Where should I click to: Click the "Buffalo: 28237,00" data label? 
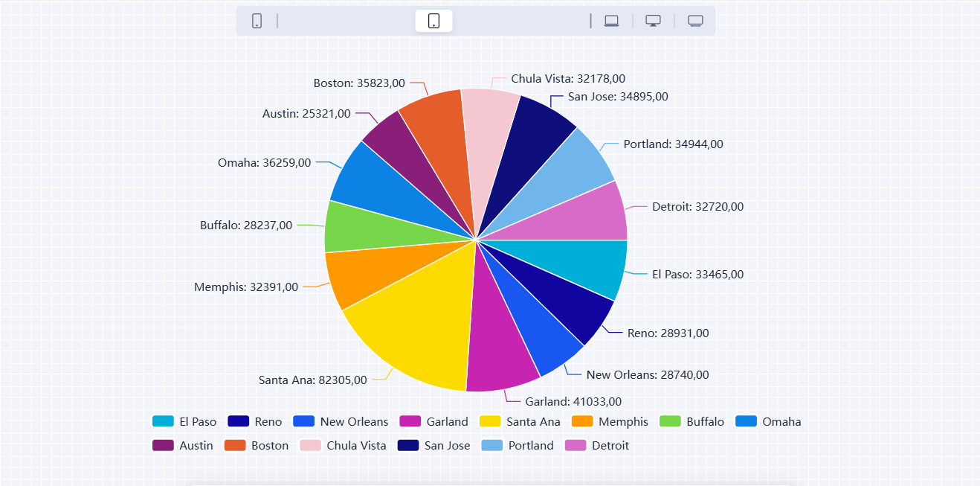pyautogui.click(x=246, y=225)
